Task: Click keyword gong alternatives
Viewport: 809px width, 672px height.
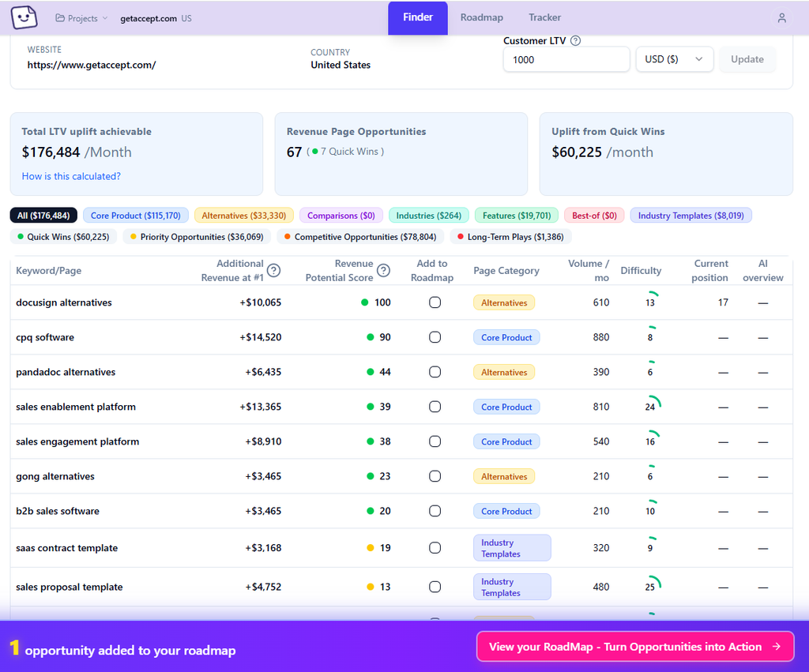Action: [x=55, y=476]
